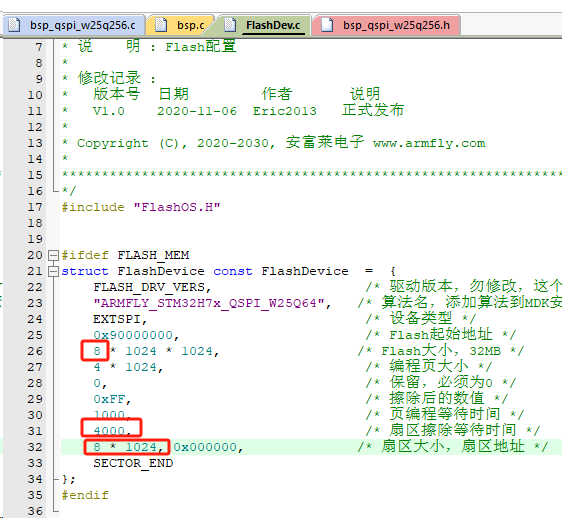562x518 pixels.
Task: Click the 0x000000 sector address
Action: pos(205,447)
